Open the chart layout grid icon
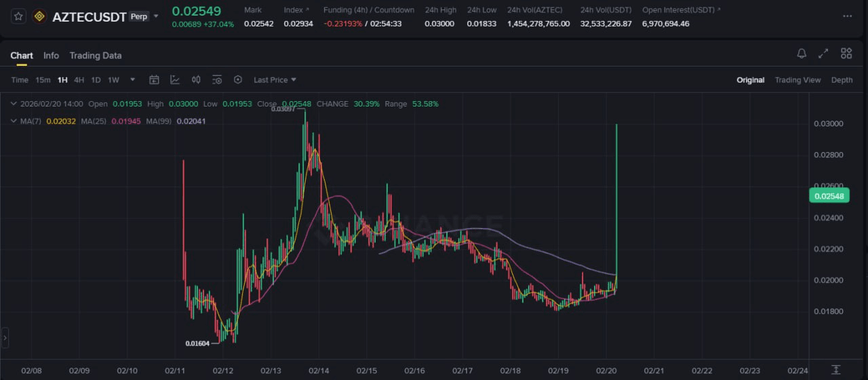Screen dimensions: 868x380 pyautogui.click(x=846, y=54)
